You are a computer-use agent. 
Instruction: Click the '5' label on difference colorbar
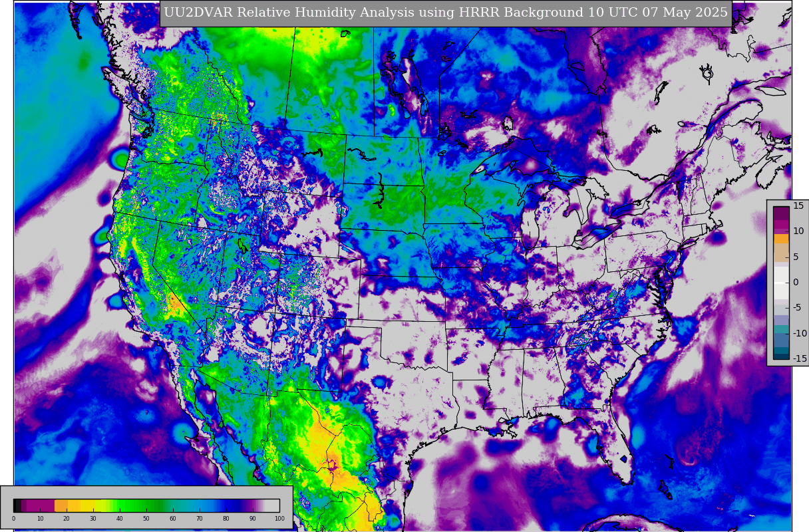click(x=796, y=257)
